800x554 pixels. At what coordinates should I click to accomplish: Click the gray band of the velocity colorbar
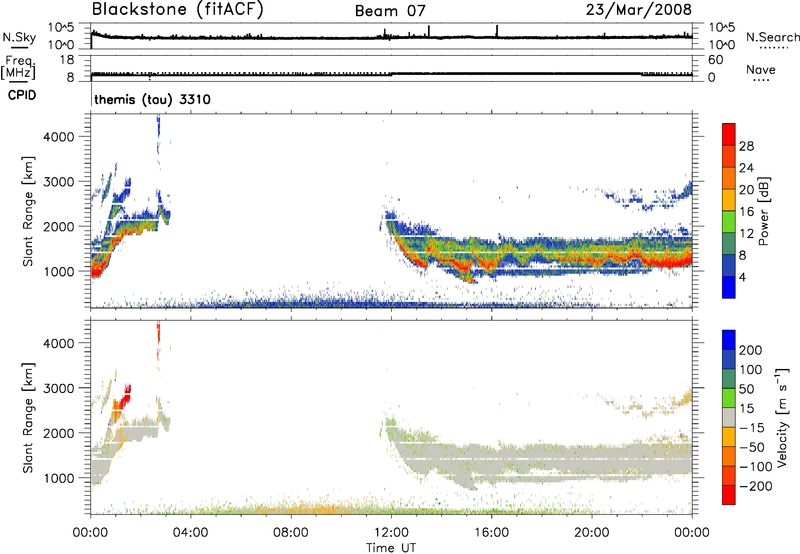pyautogui.click(x=729, y=418)
